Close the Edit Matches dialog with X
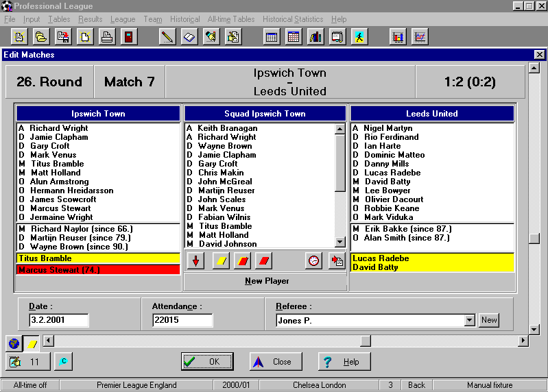 540,55
